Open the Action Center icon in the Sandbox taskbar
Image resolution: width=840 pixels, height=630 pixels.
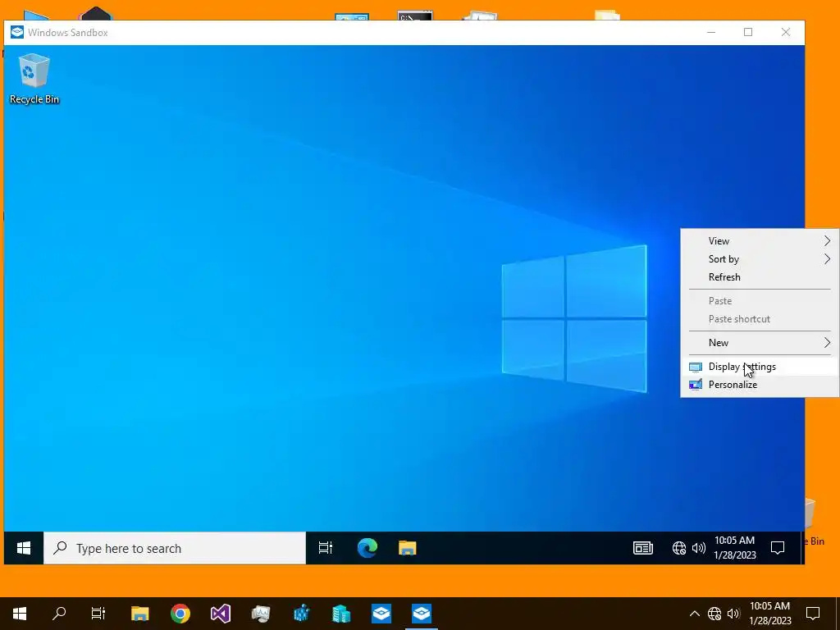point(778,548)
